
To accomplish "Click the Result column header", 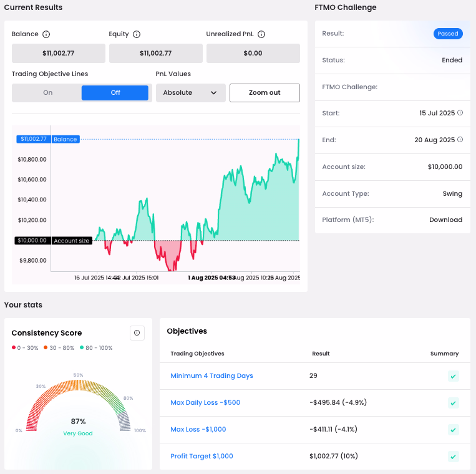I will coord(321,354).
